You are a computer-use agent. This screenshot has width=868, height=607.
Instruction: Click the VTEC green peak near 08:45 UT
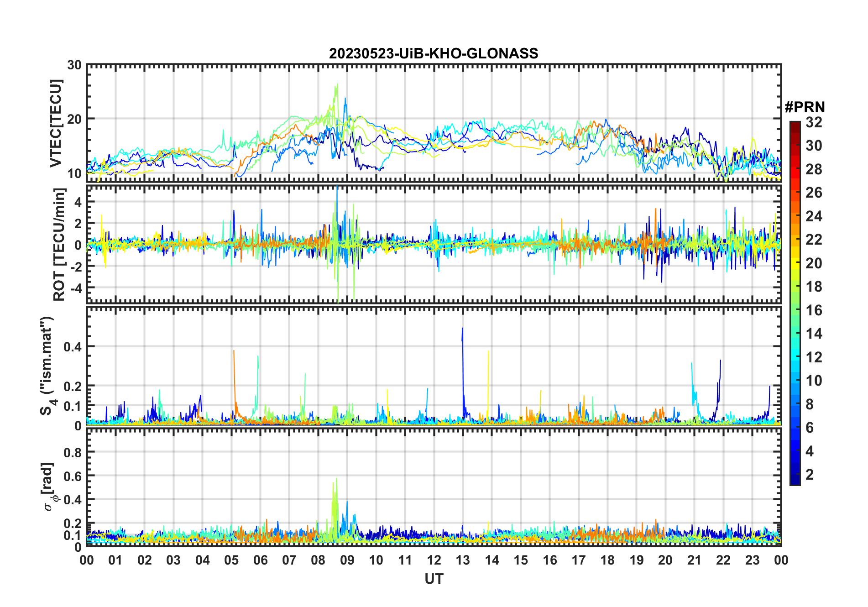point(337,85)
